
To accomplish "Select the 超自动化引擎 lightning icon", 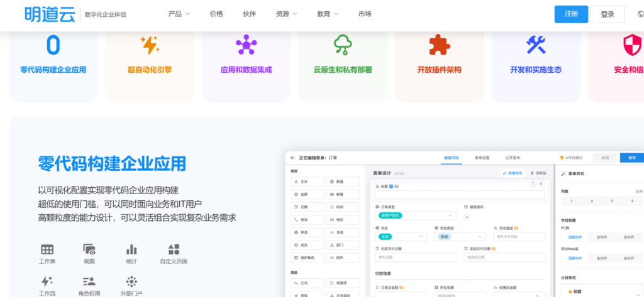I will (150, 45).
